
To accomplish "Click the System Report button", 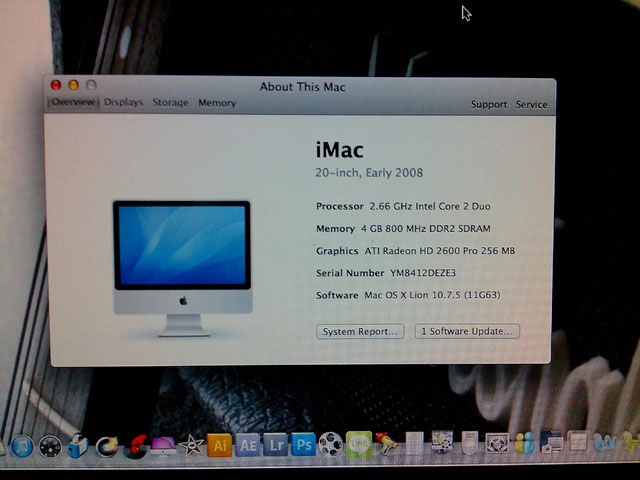I will pyautogui.click(x=360, y=331).
